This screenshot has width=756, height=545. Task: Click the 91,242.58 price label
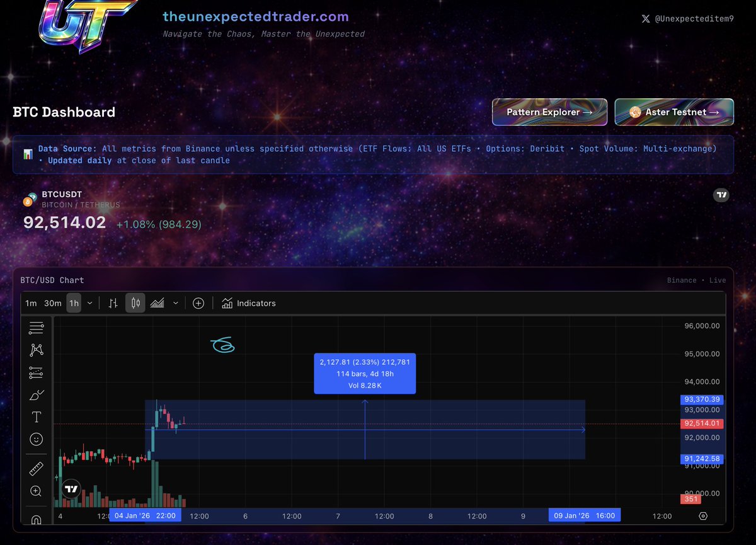pyautogui.click(x=702, y=459)
